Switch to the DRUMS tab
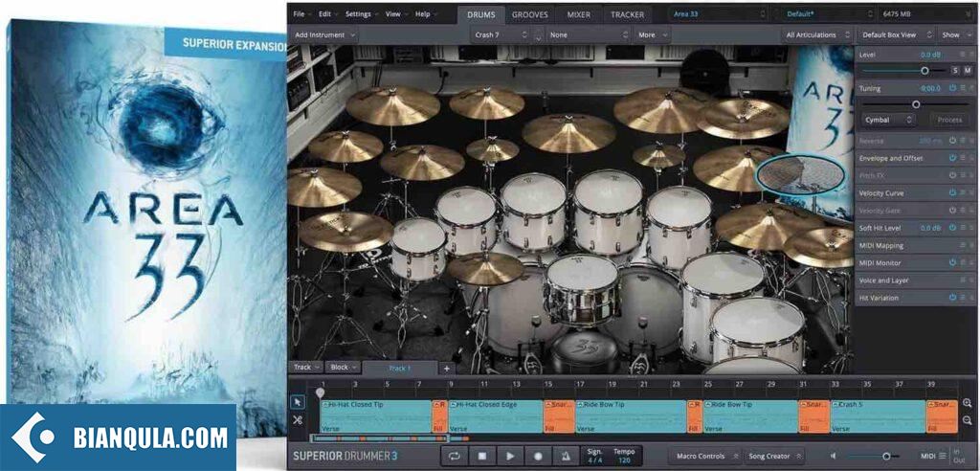980x471 pixels. 481,13
